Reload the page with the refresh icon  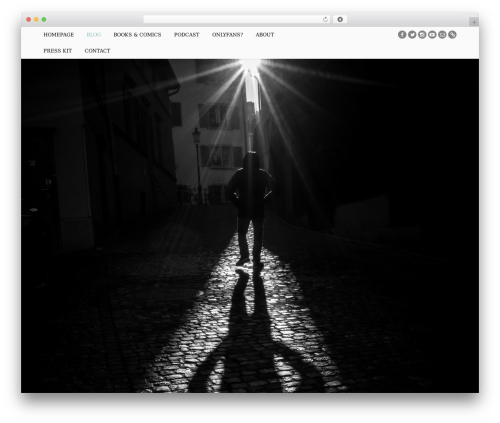pyautogui.click(x=325, y=20)
